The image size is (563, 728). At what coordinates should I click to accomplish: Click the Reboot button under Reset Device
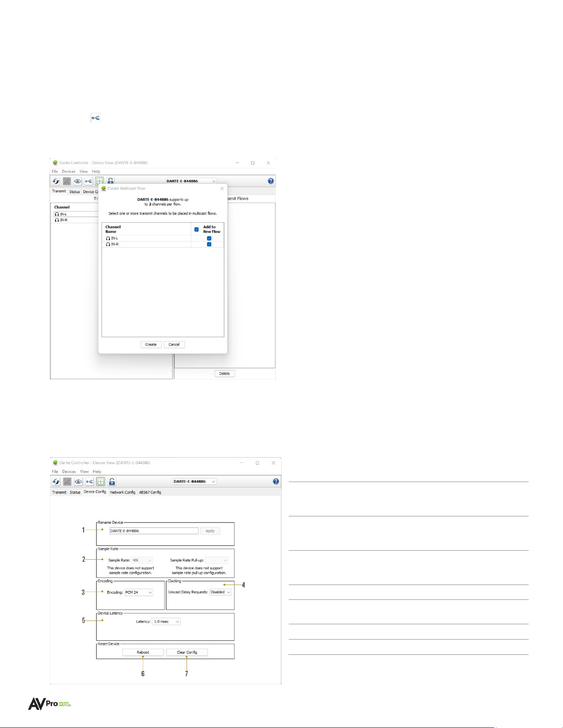143,652
